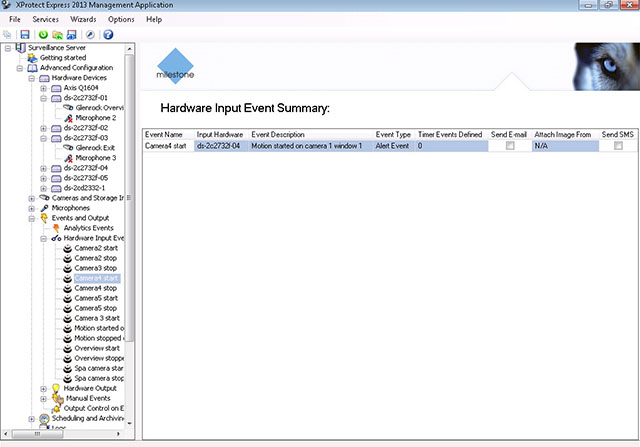The image size is (640, 447).
Task: Sort by Event Type column header
Action: point(392,133)
